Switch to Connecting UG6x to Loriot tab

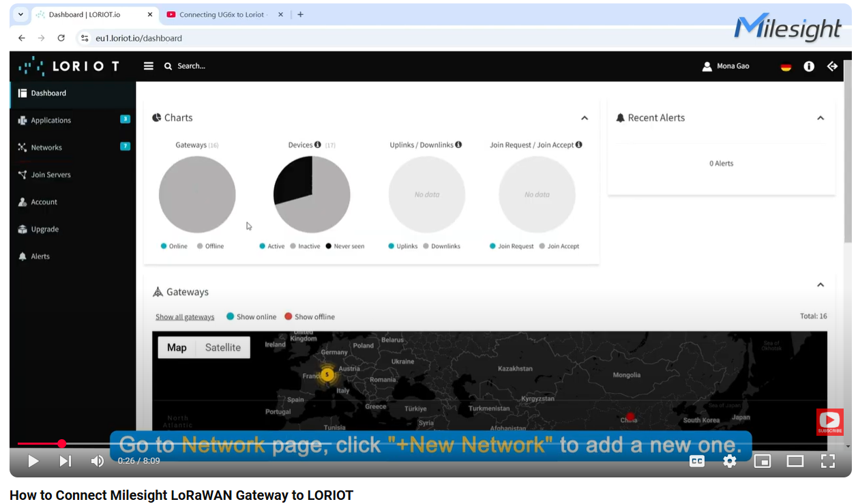point(224,14)
